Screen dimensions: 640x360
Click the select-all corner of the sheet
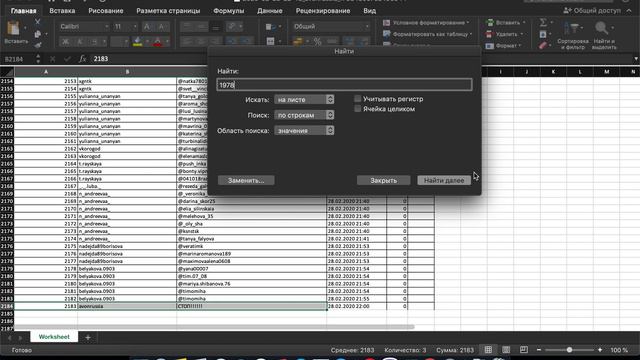[x=7, y=72]
